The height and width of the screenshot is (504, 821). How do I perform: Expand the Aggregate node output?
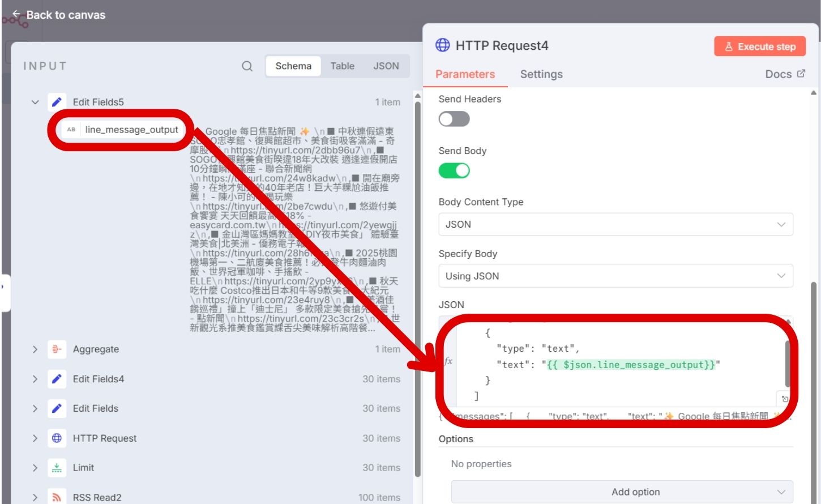tap(35, 349)
